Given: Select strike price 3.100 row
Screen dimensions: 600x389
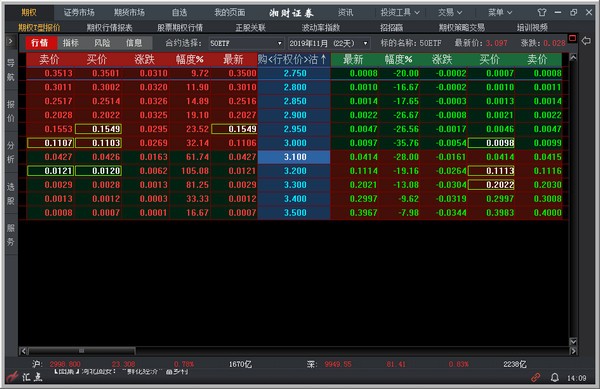Looking at the screenshot, I should point(294,157).
